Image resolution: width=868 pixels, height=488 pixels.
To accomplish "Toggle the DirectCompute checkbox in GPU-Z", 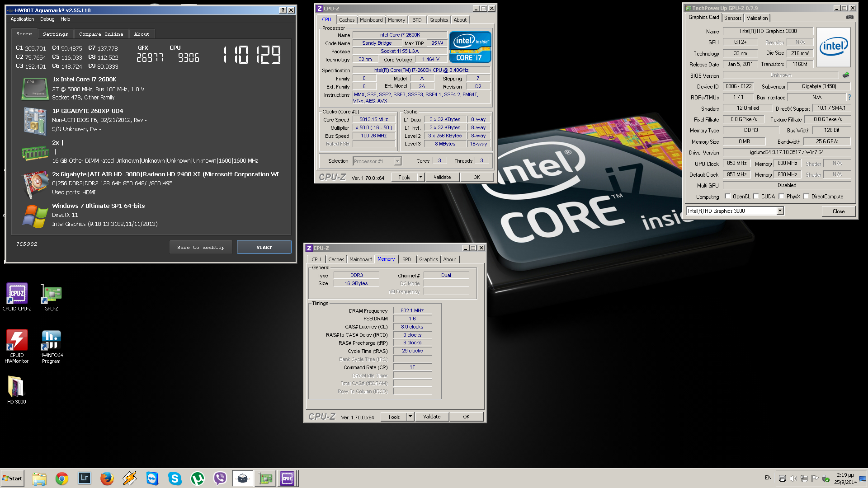I will tap(806, 197).
